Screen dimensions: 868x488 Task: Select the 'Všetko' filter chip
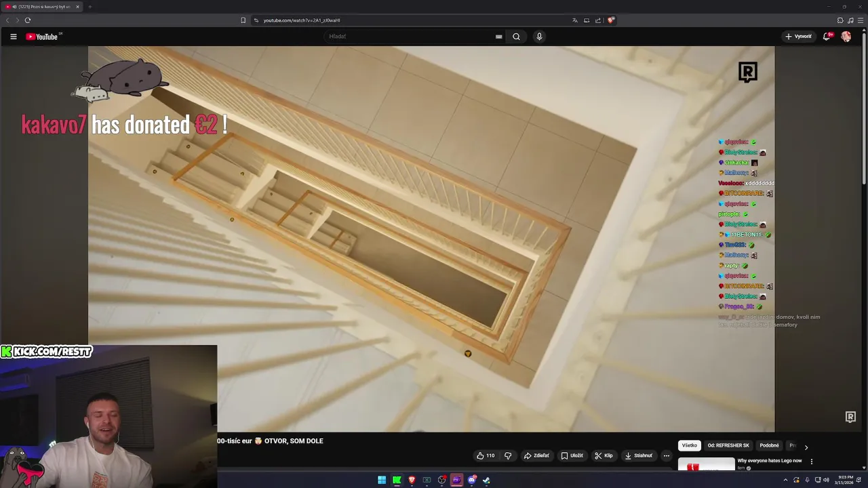[x=690, y=445]
